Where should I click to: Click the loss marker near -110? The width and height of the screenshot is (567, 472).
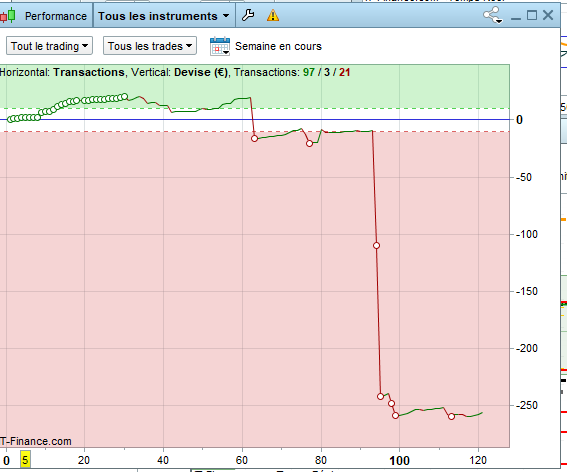coord(376,246)
